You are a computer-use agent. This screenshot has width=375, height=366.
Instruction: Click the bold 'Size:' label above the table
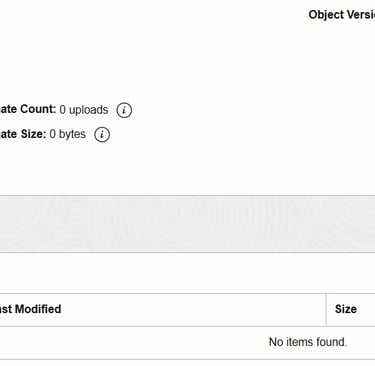(33, 134)
